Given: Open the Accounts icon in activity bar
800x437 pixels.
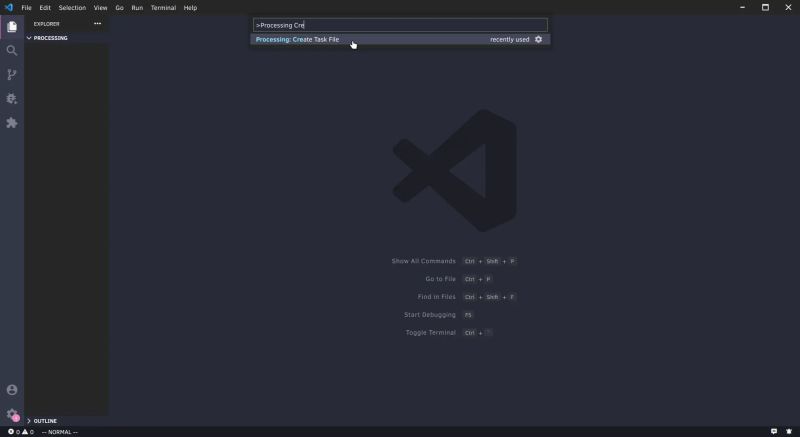Looking at the screenshot, I should (x=12, y=390).
